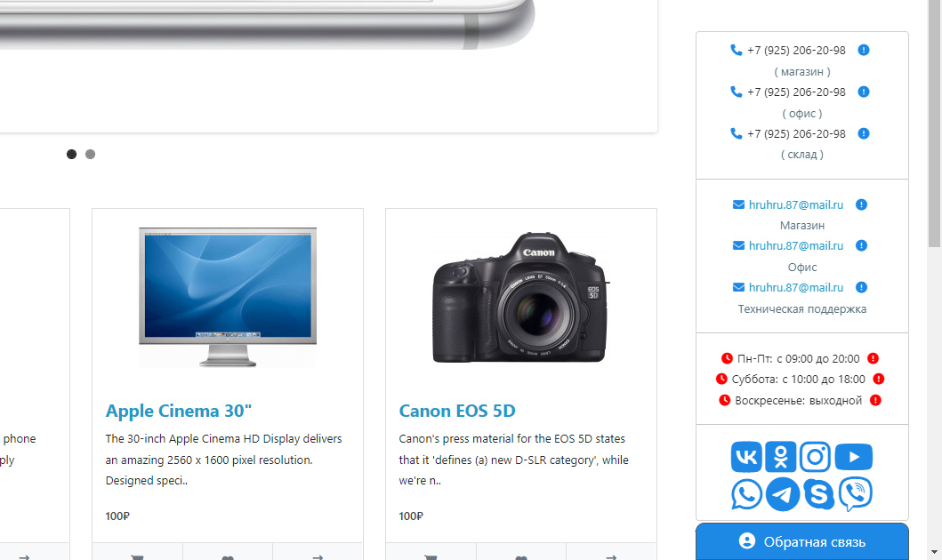This screenshot has height=560, width=942.
Task: Email hruhru.87@mail.ru listed for Офис
Action: point(795,246)
